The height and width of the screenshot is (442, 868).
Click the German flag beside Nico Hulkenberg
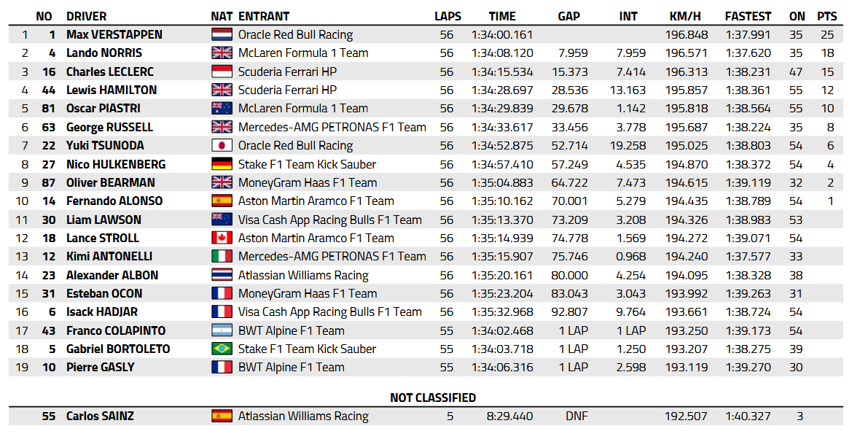point(222,164)
